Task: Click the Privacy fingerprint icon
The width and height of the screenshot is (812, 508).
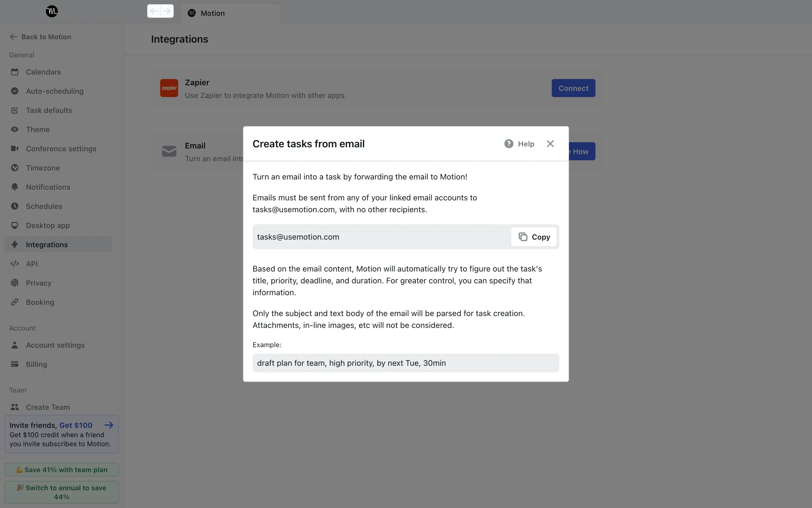Action: (14, 283)
